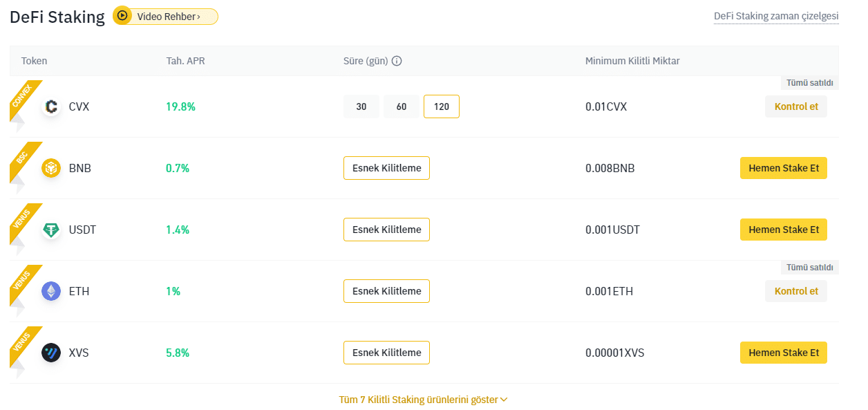Click the Süre (gün) column header
The height and width of the screenshot is (410, 868).
(366, 61)
